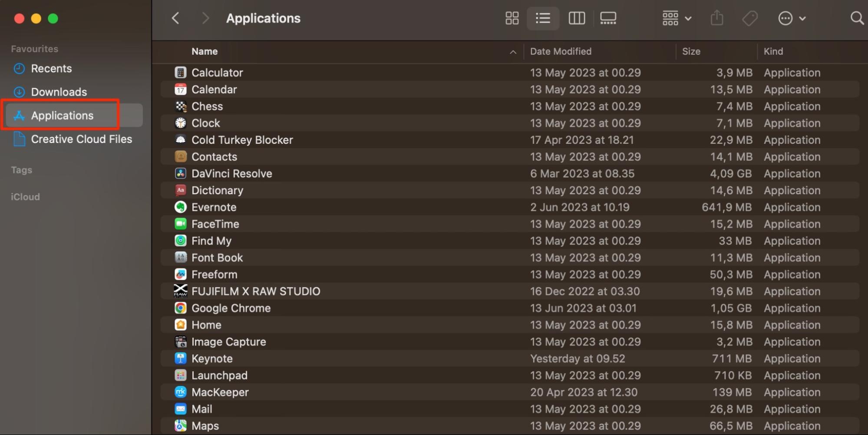Click the Share toolbar icon
This screenshot has height=435, width=868.
click(717, 18)
